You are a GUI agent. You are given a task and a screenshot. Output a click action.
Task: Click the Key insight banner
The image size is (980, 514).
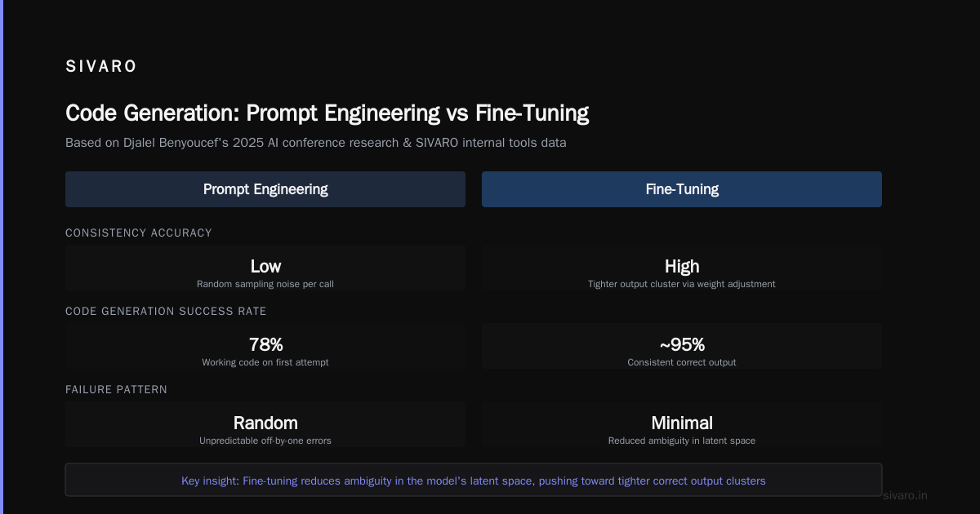474,481
